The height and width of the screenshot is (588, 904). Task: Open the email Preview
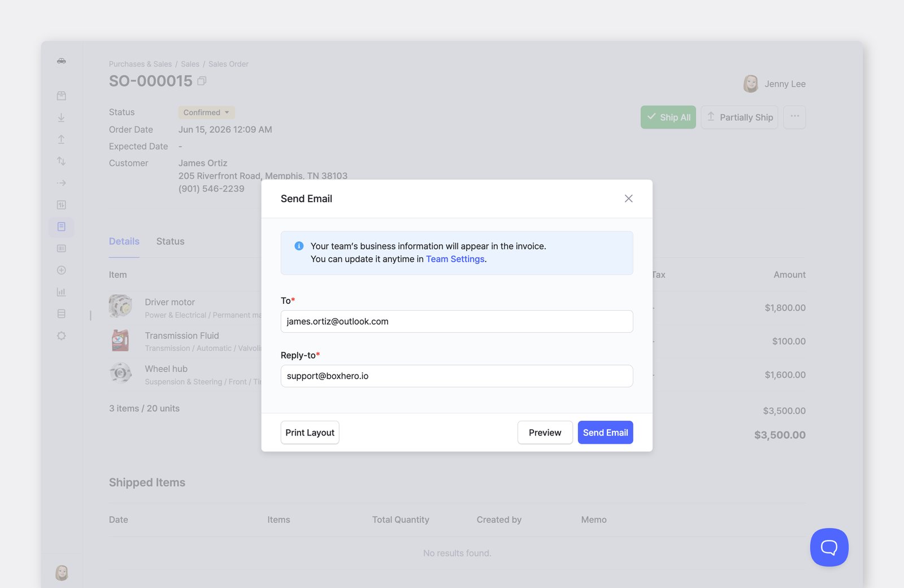click(545, 433)
